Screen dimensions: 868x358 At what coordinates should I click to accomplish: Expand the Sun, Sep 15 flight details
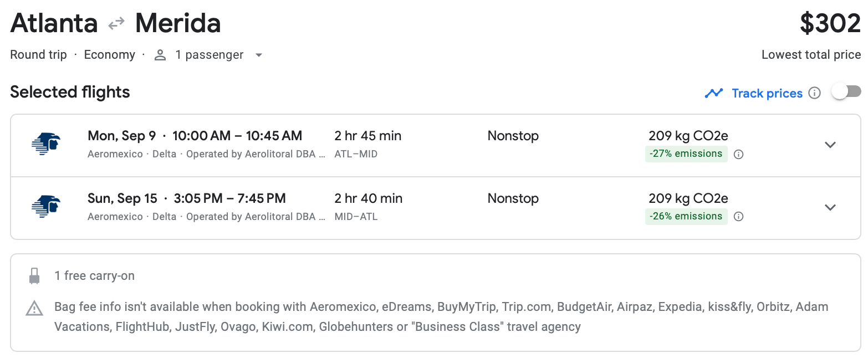830,207
